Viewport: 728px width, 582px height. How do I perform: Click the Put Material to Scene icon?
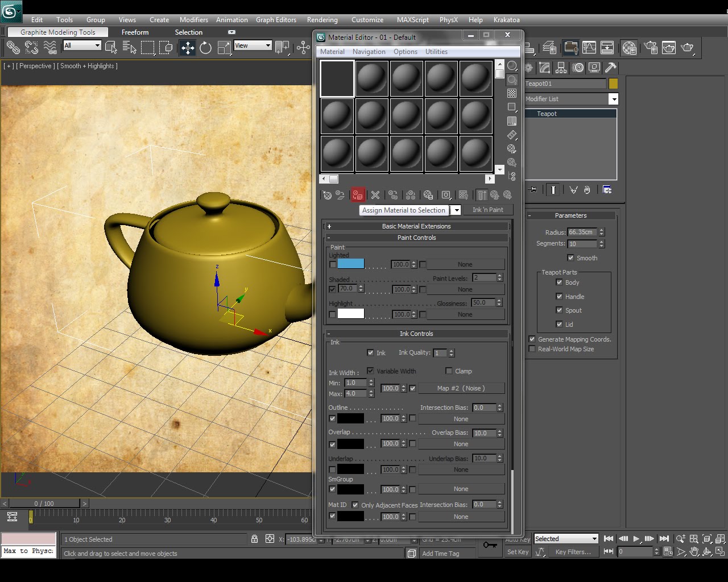pos(340,195)
